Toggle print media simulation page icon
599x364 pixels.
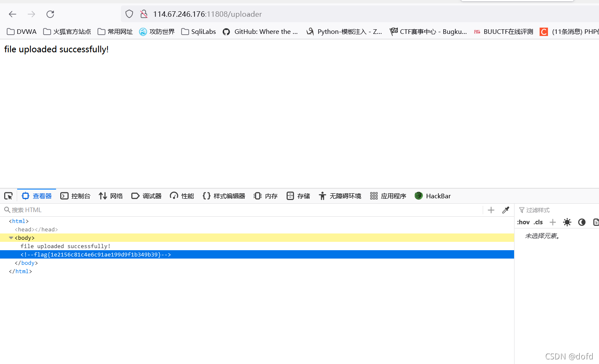coord(596,222)
